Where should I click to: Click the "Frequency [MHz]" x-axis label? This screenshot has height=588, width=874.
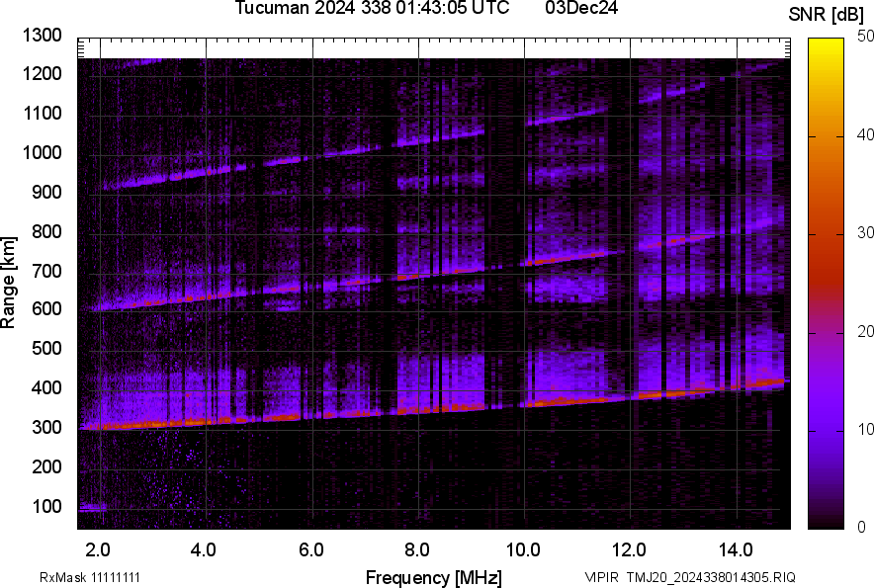(433, 577)
